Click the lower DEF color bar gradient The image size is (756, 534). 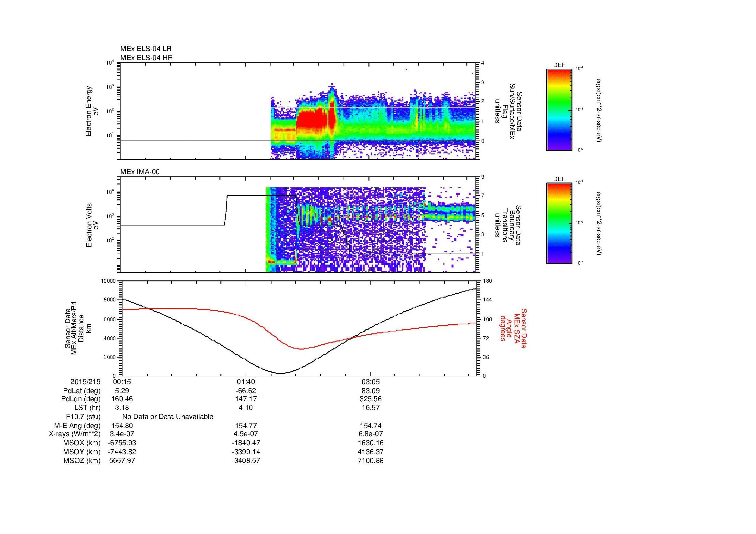(559, 224)
